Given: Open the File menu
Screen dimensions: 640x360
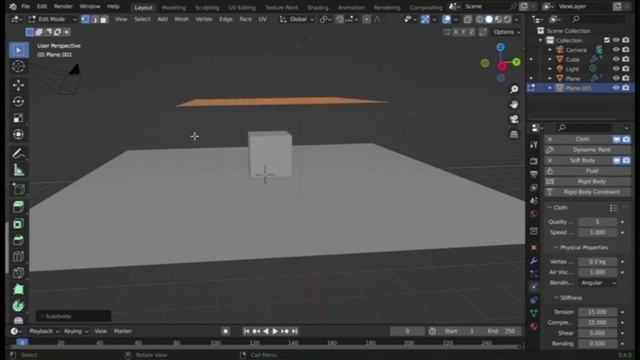Looking at the screenshot, I should tap(25, 7).
